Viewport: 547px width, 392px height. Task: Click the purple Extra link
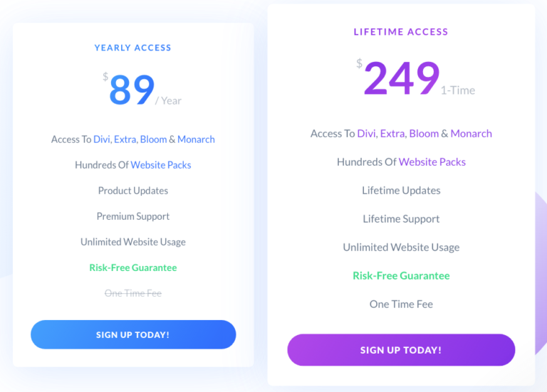[392, 134]
